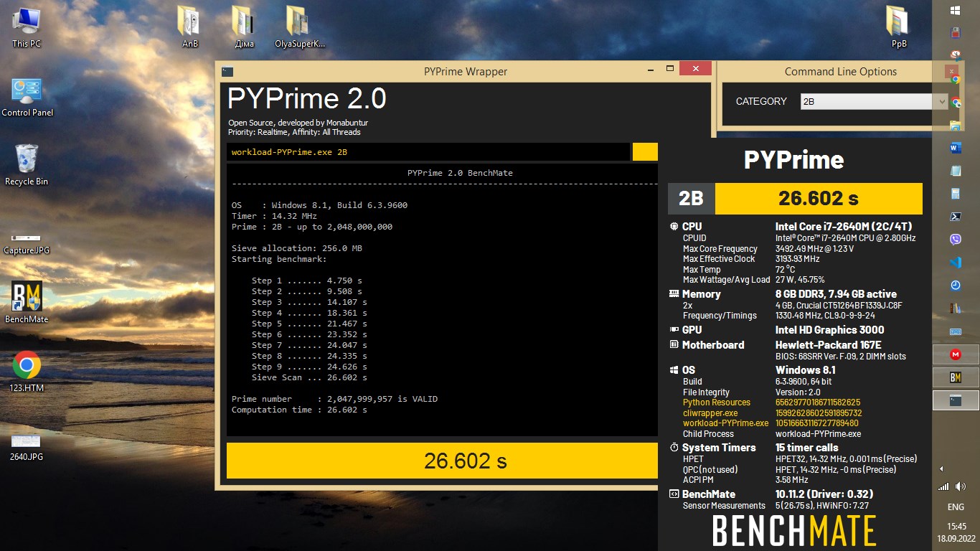Click the Python Resources hash entry
This screenshot has width=980, height=551.
(771, 403)
